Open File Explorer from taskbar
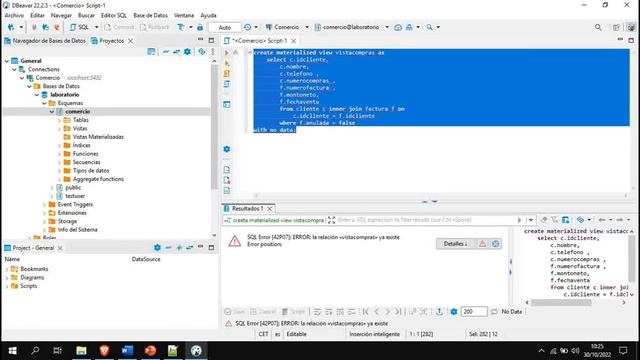 click(81, 351)
